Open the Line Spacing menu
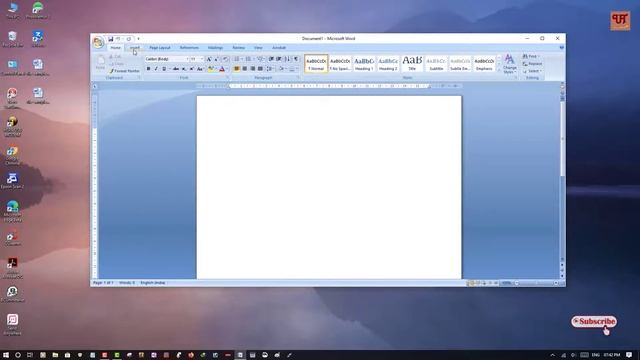Screen dimensions: 640x360 coord(270,69)
